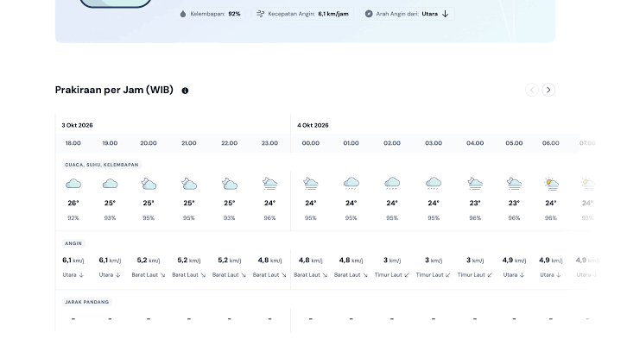The image size is (627, 364).
Task: Click the 96% humidity under 23.00
Action: click(270, 218)
